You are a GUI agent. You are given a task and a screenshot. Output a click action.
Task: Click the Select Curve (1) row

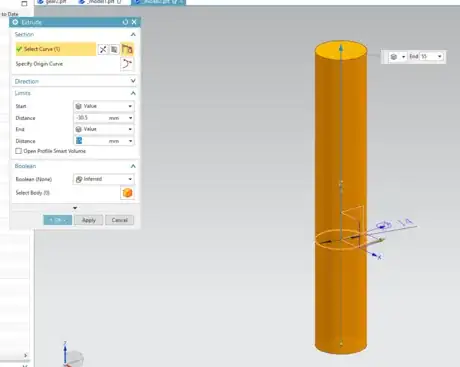pyautogui.click(x=56, y=49)
